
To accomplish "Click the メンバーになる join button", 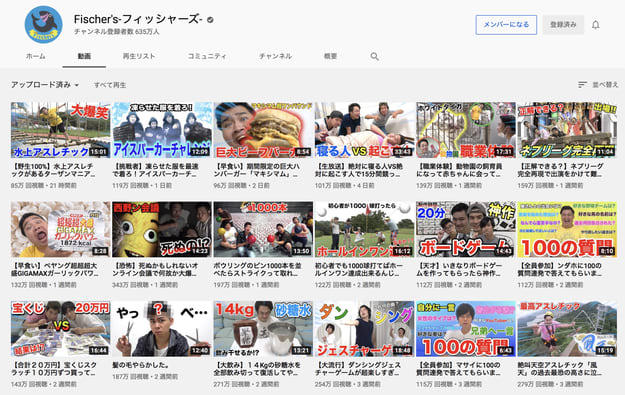I will (506, 25).
